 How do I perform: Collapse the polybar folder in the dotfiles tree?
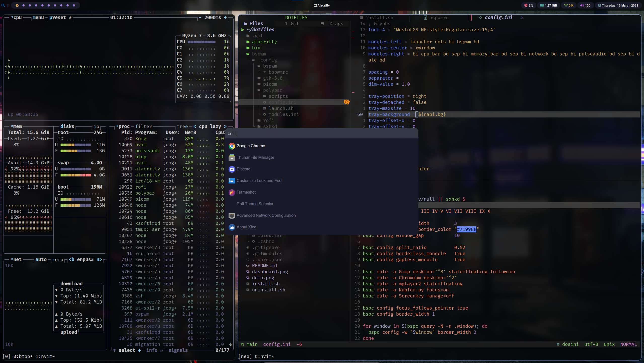[272, 90]
